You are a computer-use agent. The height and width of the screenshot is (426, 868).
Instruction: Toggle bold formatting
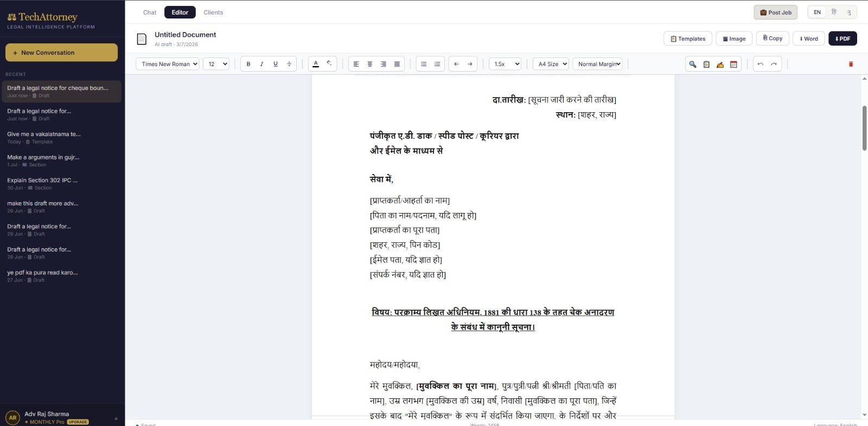click(248, 64)
